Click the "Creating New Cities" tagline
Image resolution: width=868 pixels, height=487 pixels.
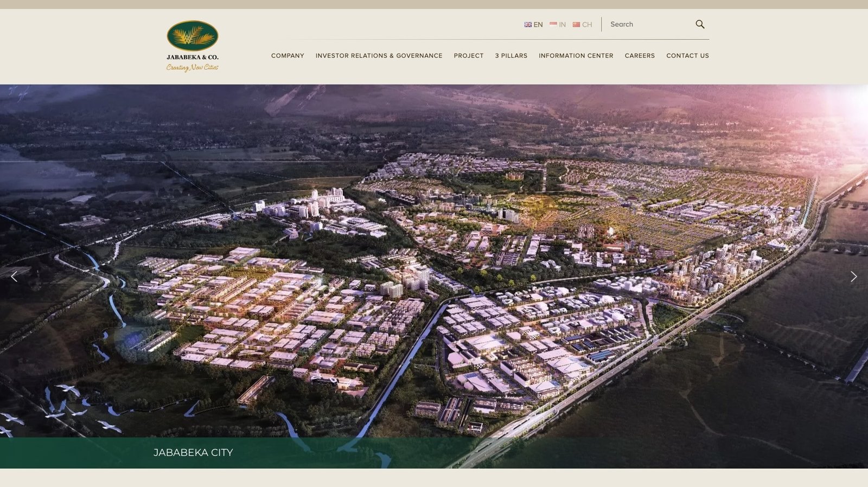tap(192, 68)
